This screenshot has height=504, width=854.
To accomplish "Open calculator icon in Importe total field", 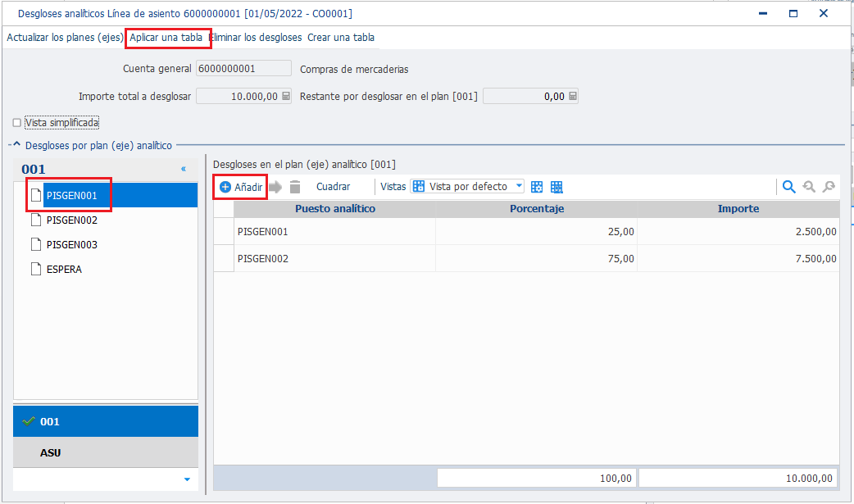I will [286, 97].
